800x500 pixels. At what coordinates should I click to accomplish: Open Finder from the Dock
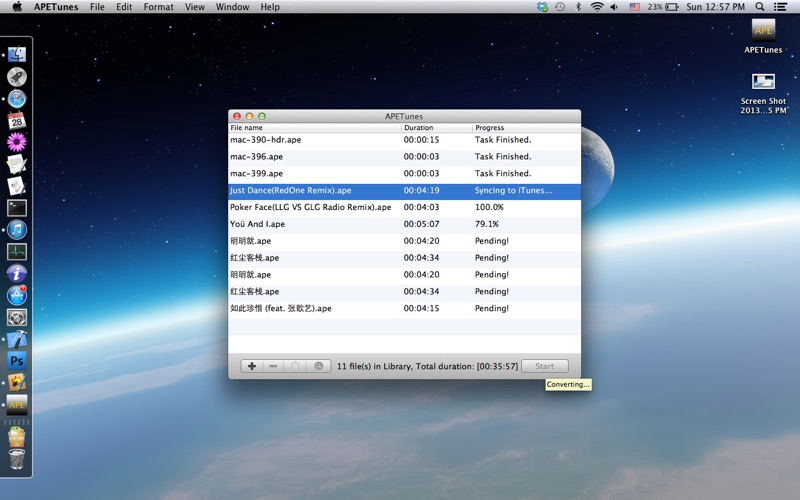click(x=17, y=54)
